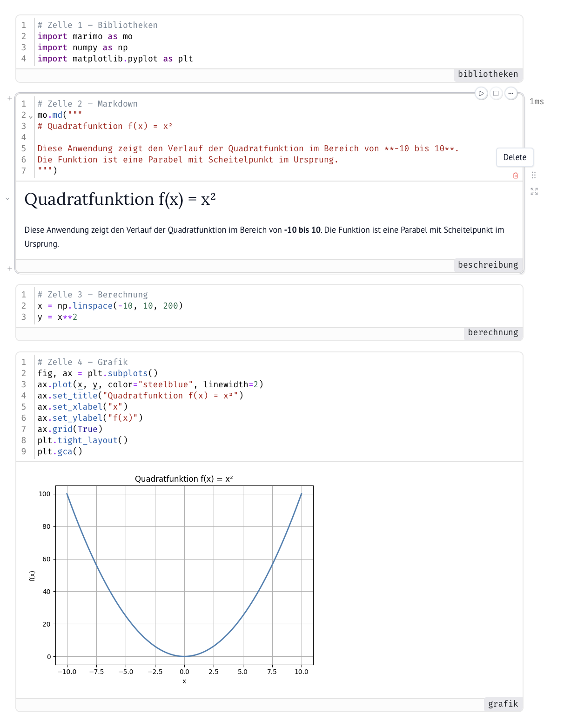Click the stop execution square button
The image size is (564, 728).
tap(496, 94)
